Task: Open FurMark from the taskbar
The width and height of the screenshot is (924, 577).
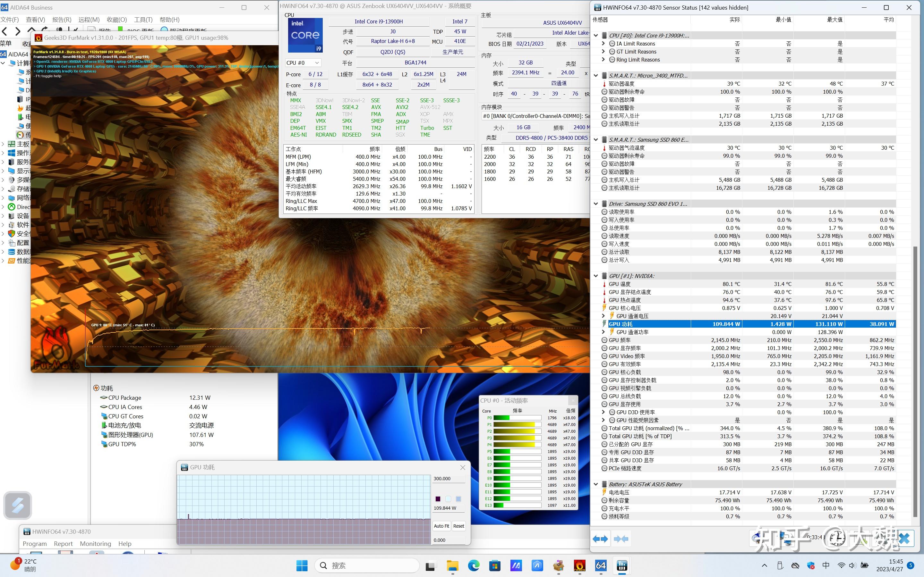Action: pos(580,565)
